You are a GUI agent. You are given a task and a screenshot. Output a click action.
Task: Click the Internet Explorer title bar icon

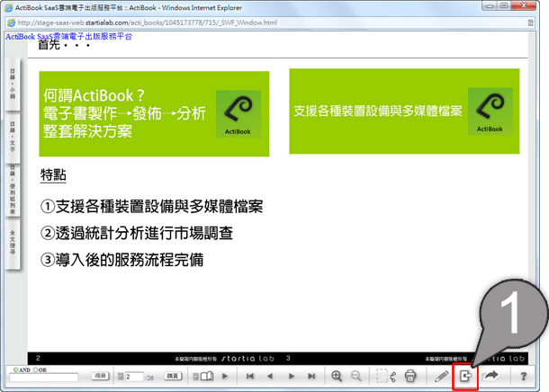(8, 8)
